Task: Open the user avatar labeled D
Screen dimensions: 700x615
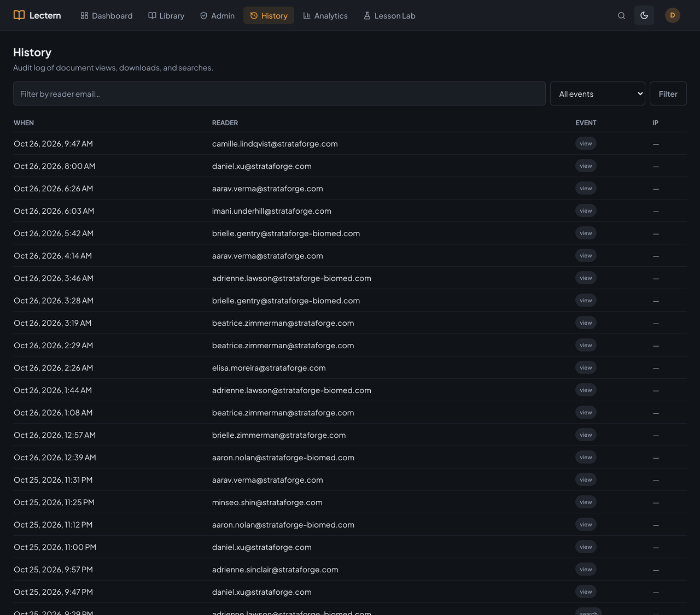Action: click(673, 15)
